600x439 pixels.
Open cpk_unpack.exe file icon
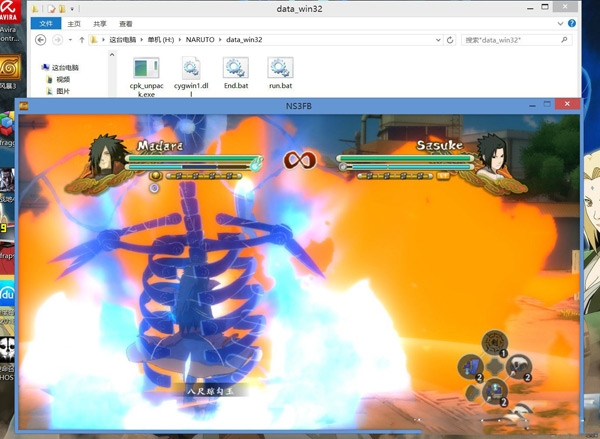point(146,68)
